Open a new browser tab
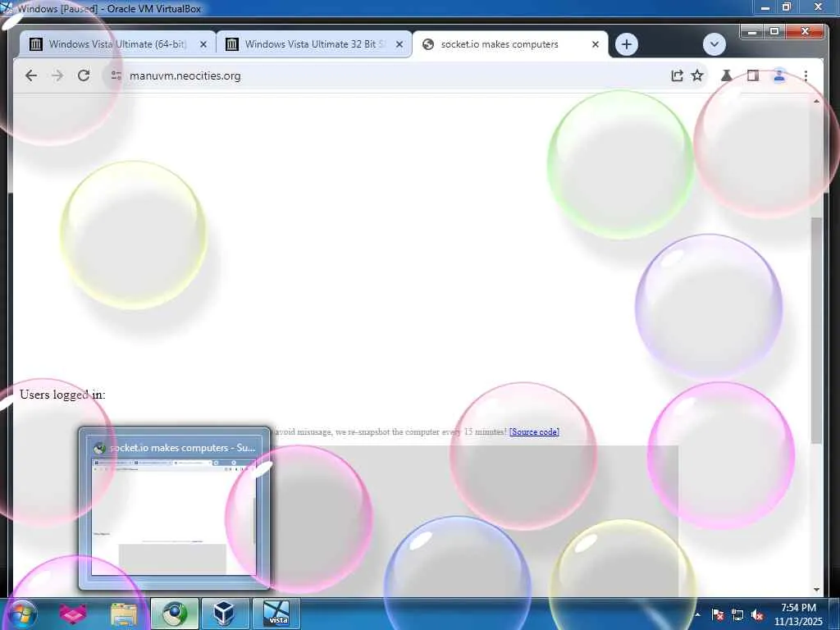840x630 pixels. point(626,44)
